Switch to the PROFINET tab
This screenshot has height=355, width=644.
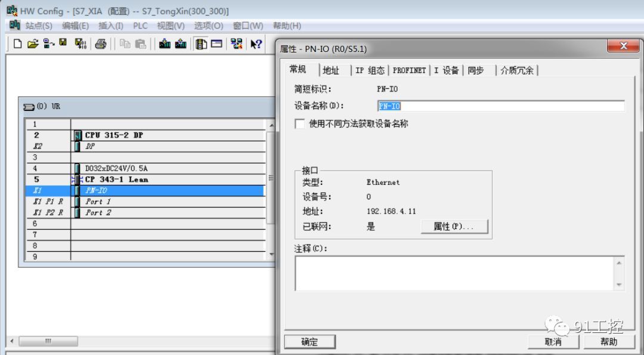point(409,70)
